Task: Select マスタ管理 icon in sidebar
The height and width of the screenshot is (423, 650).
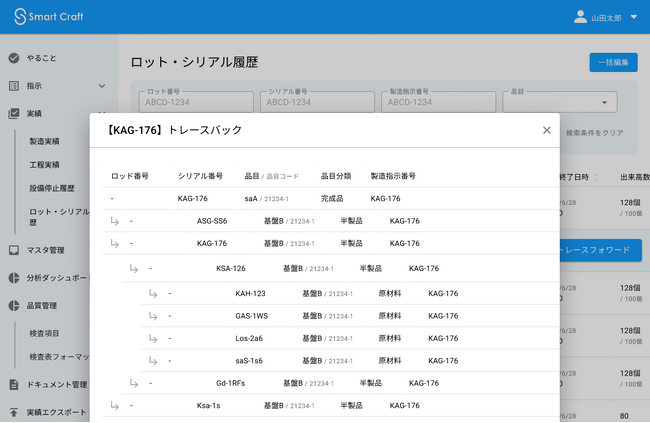Action: pyautogui.click(x=14, y=250)
